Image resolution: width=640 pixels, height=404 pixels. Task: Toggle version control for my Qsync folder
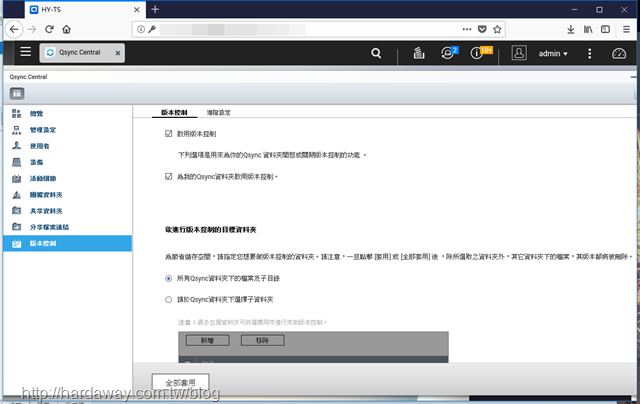pos(168,176)
